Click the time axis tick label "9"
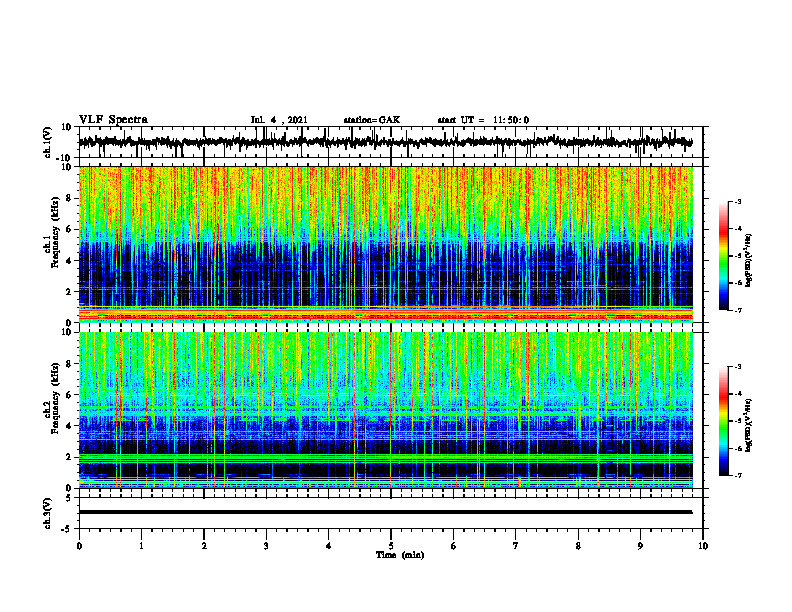 coord(640,546)
